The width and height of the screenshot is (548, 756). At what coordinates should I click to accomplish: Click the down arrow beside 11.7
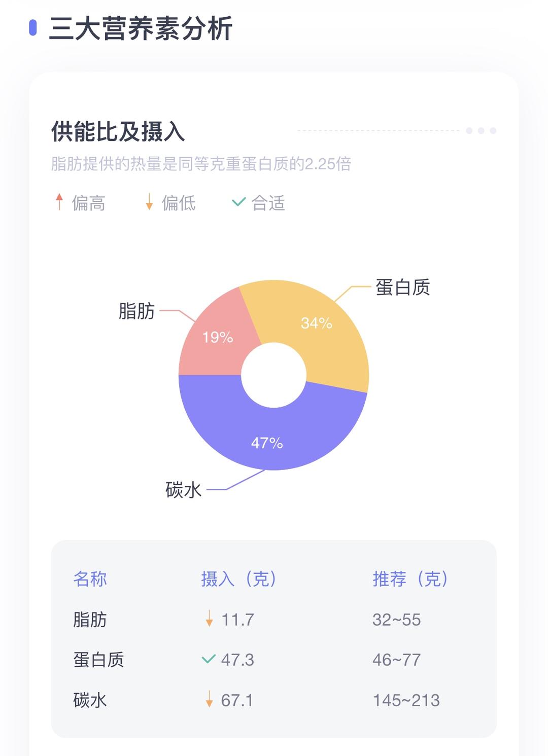click(209, 619)
